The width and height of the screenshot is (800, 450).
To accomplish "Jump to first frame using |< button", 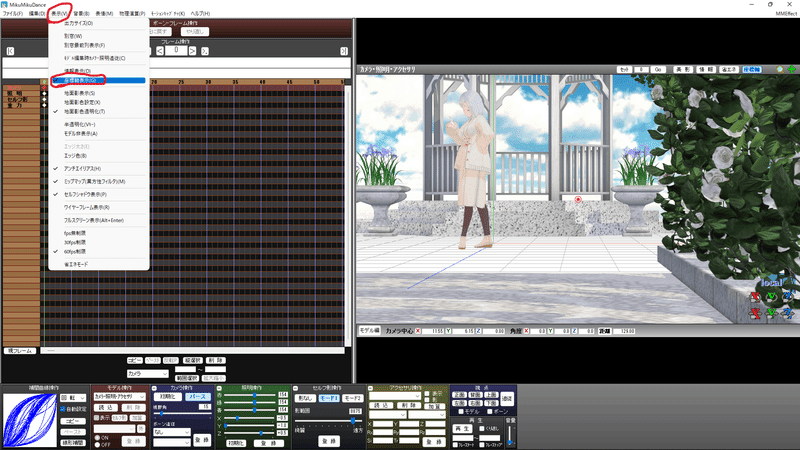I will pos(10,51).
